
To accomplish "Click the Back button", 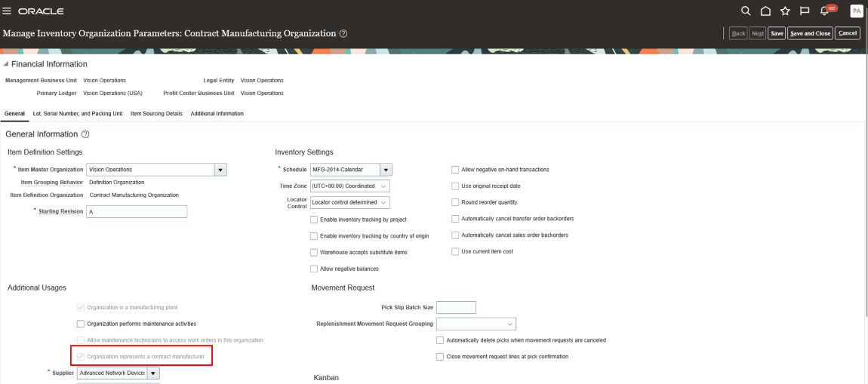I will (738, 33).
